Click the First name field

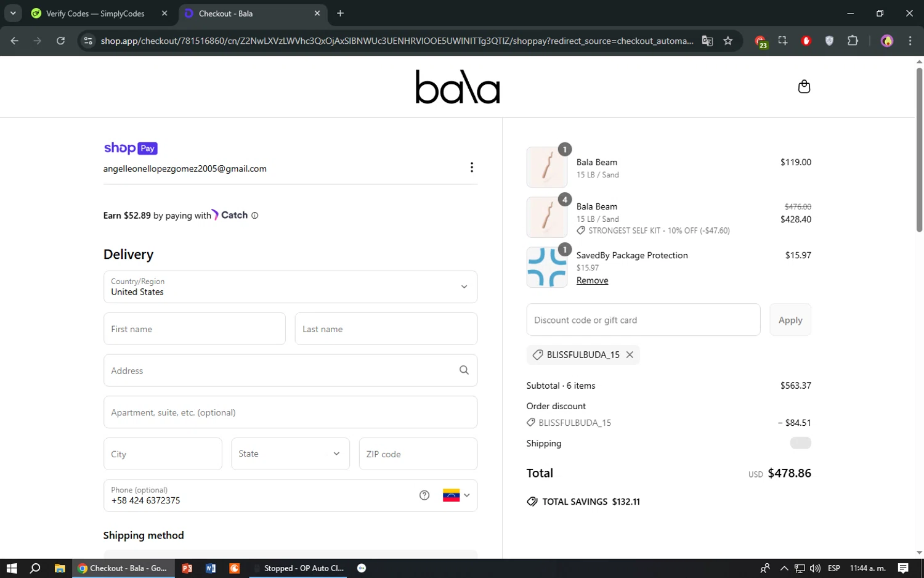[x=195, y=328]
